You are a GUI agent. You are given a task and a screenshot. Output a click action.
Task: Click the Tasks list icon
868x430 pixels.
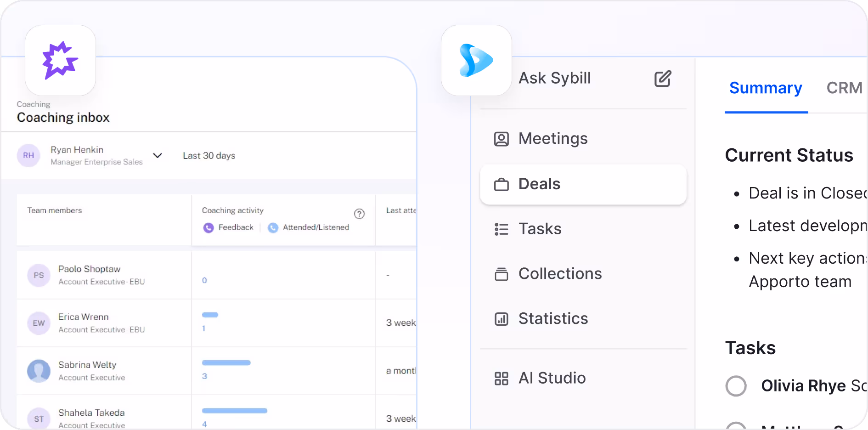click(x=501, y=229)
